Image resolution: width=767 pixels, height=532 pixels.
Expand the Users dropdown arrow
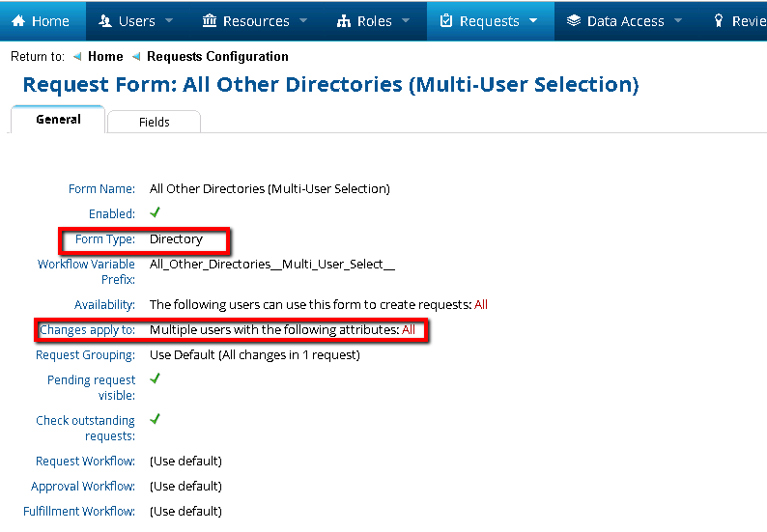pyautogui.click(x=169, y=21)
